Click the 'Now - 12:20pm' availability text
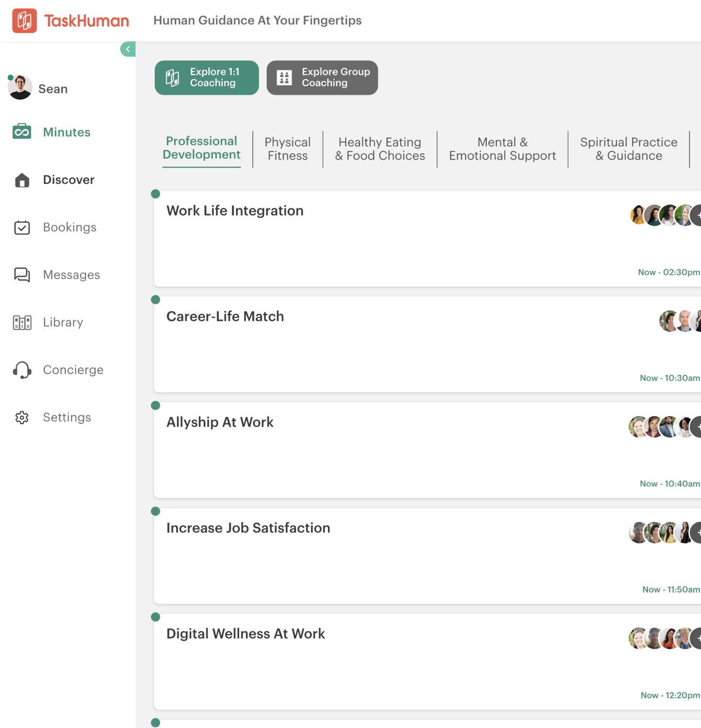Screen dimensions: 701x728 pos(670,695)
